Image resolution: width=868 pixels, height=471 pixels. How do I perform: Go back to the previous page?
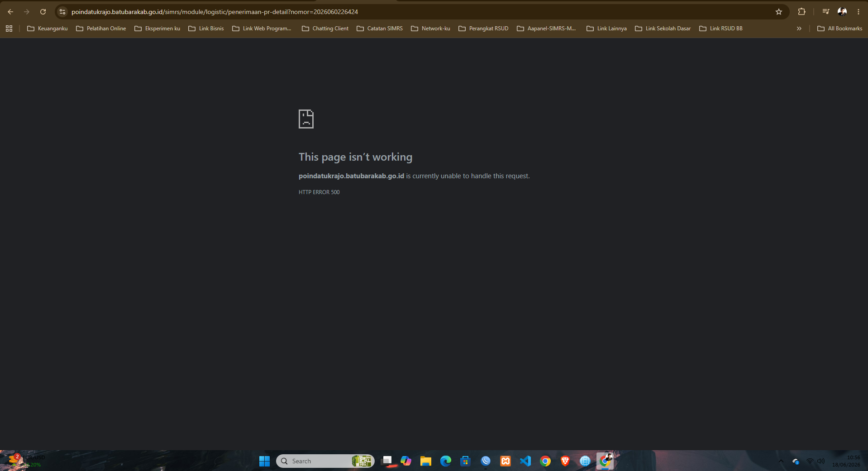[x=10, y=12]
